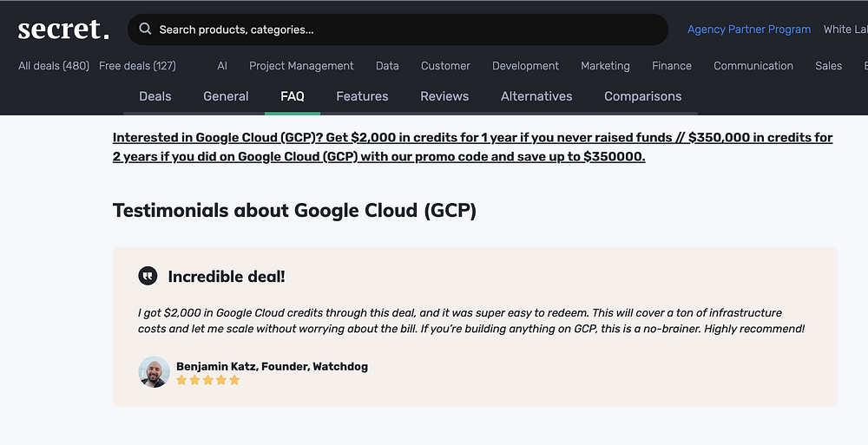This screenshot has height=445, width=868.
Task: Select the FAQ tab
Action: tap(293, 96)
